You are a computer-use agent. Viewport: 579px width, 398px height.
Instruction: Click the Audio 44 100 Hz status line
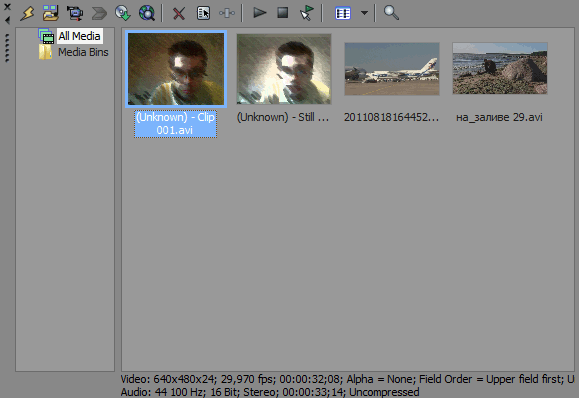(x=270, y=392)
